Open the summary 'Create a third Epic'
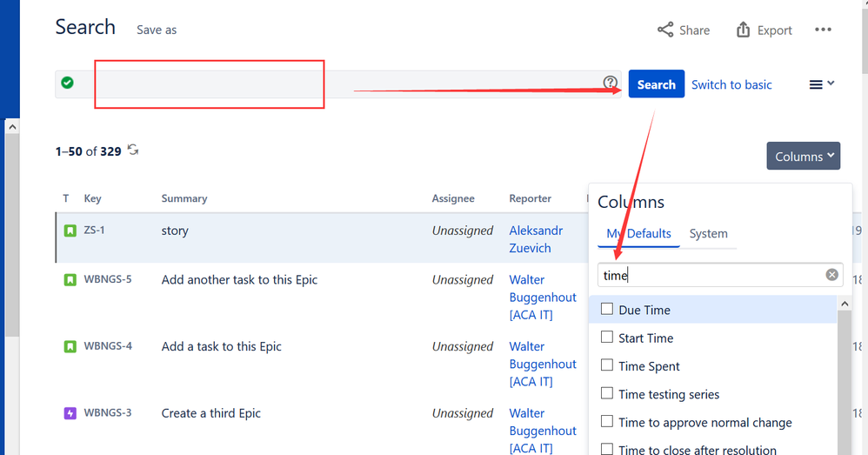This screenshot has height=455, width=868. point(210,413)
